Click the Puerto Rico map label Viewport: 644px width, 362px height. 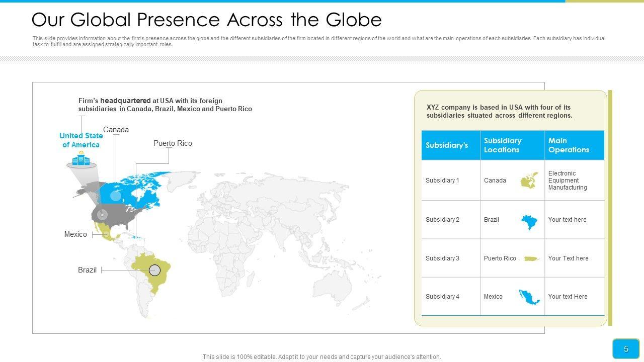pyautogui.click(x=173, y=143)
